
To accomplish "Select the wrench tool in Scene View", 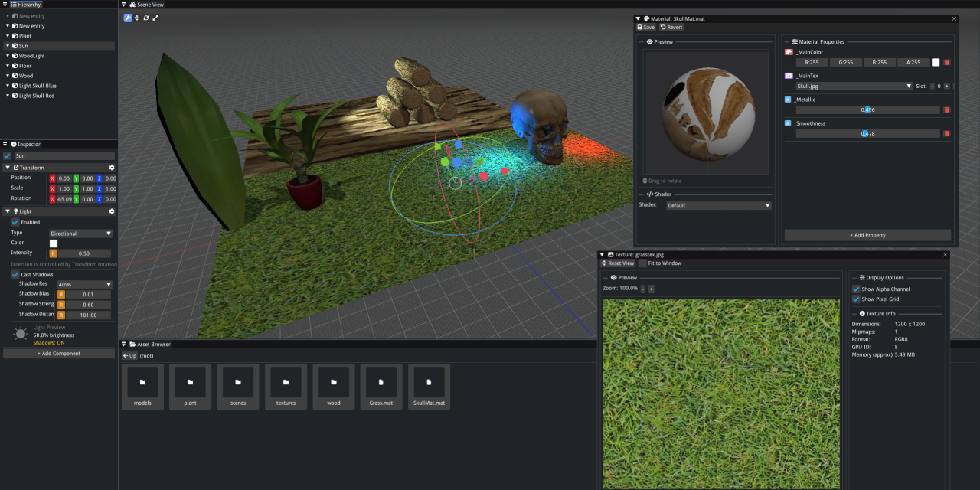I will pos(128,18).
